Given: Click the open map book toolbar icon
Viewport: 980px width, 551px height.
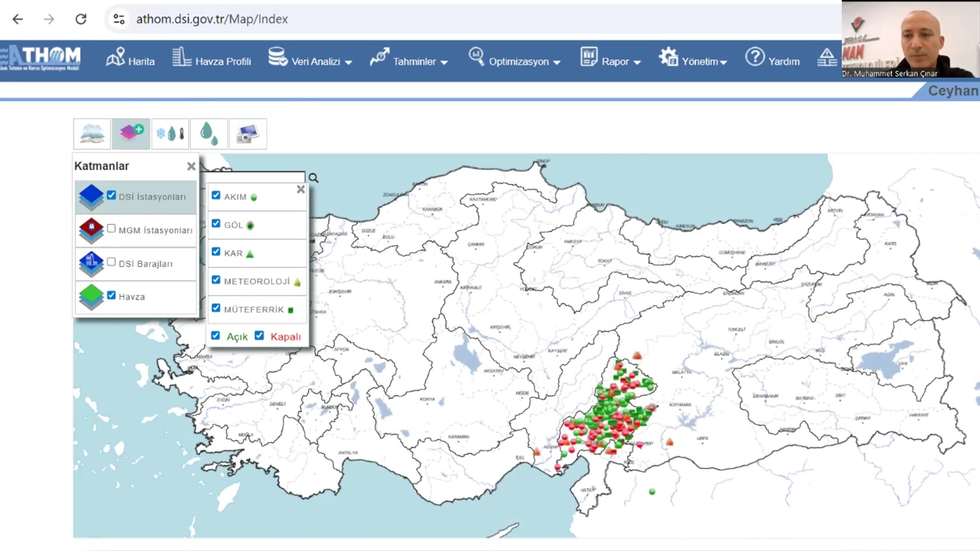Looking at the screenshot, I should coord(92,134).
